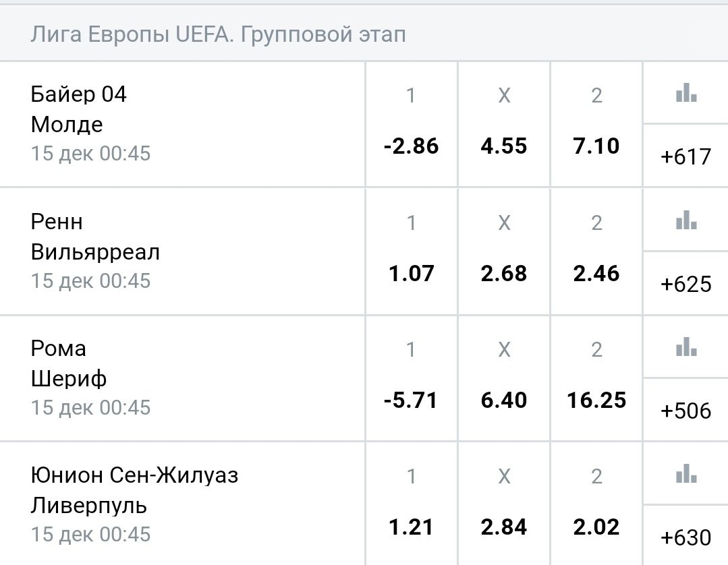Bet on Вильярреал win at 2.46
This screenshot has width=728, height=565.
click(596, 273)
